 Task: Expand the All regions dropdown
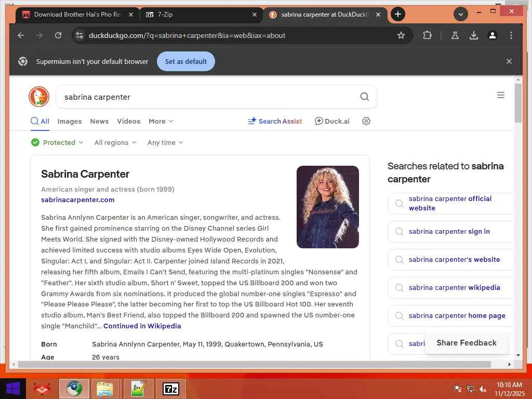[115, 142]
